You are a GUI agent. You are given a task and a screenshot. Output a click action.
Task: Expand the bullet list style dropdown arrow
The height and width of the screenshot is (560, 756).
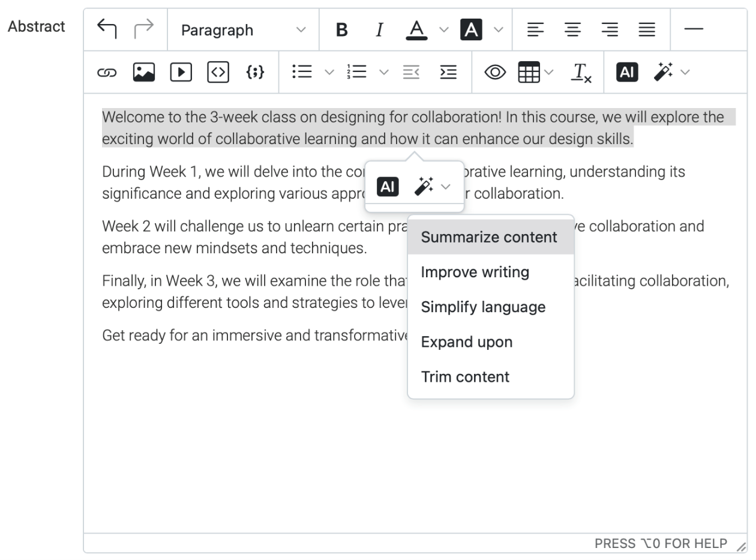tap(329, 73)
